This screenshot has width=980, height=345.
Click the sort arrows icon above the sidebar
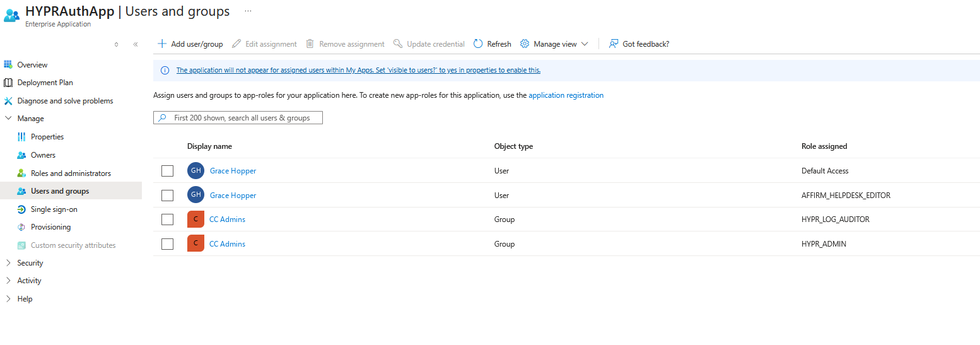pyautogui.click(x=116, y=44)
